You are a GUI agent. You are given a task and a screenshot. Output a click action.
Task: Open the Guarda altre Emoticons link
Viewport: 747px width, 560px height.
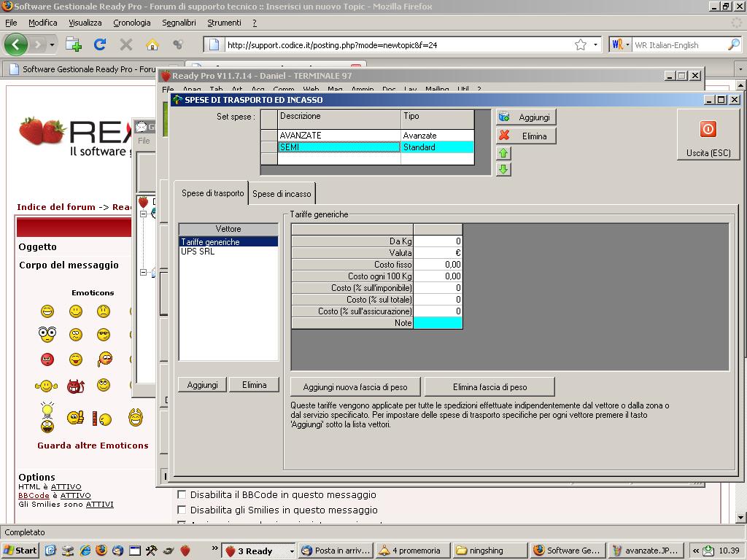93,446
